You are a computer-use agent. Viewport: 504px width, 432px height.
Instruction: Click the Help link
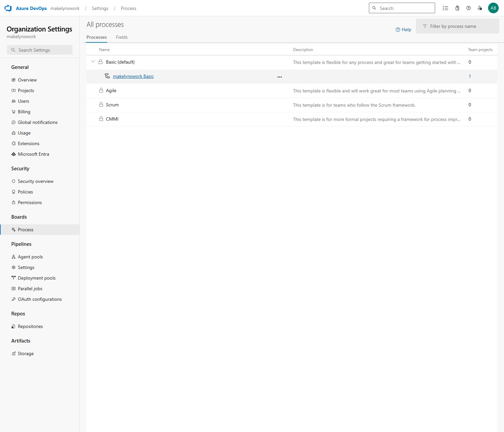point(403,29)
